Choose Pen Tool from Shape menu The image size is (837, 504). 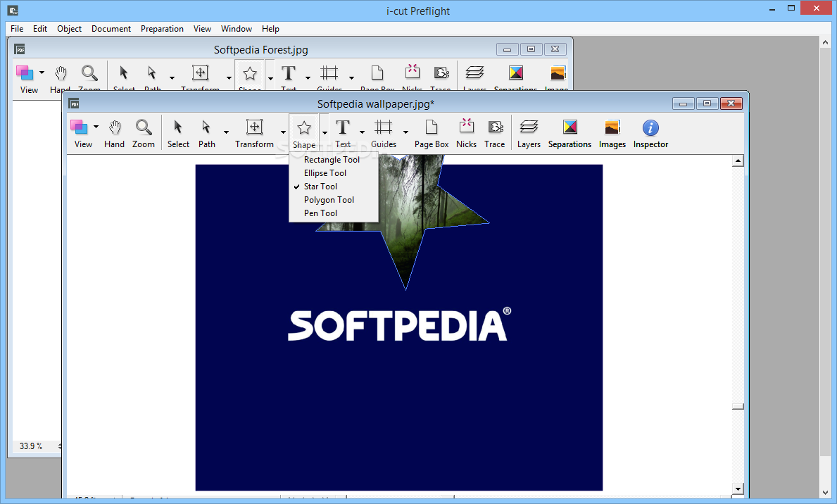(x=334, y=213)
